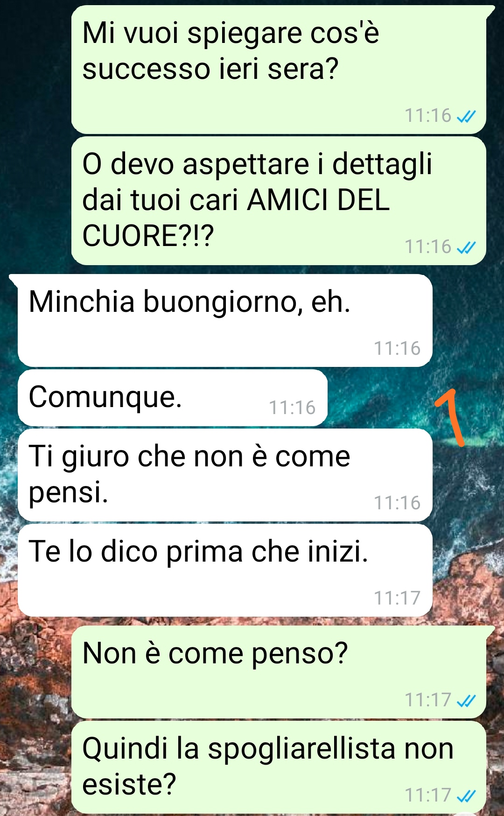Image resolution: width=504 pixels, height=816 pixels.
Task: Select the 'Non è come penso?' message
Action: tap(279, 672)
